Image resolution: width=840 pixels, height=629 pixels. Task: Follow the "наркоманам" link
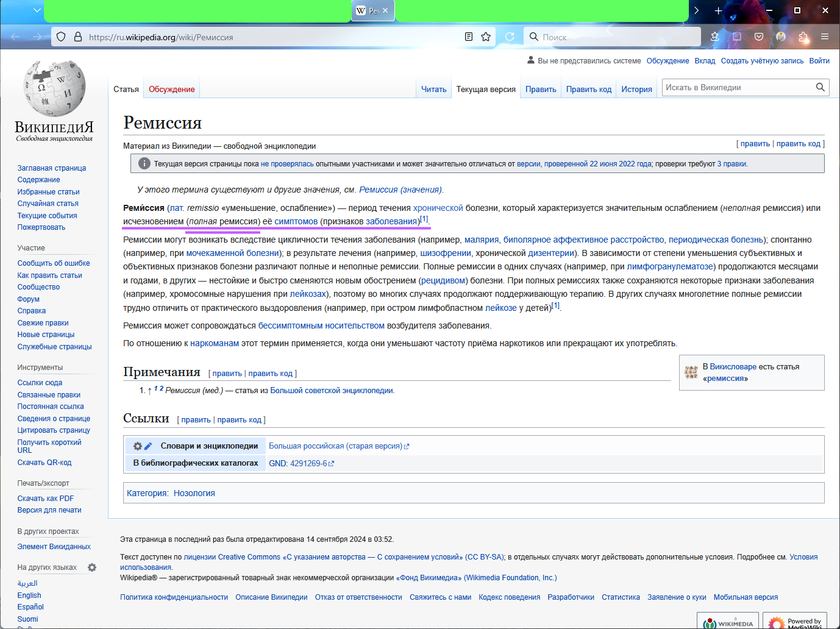pos(215,343)
